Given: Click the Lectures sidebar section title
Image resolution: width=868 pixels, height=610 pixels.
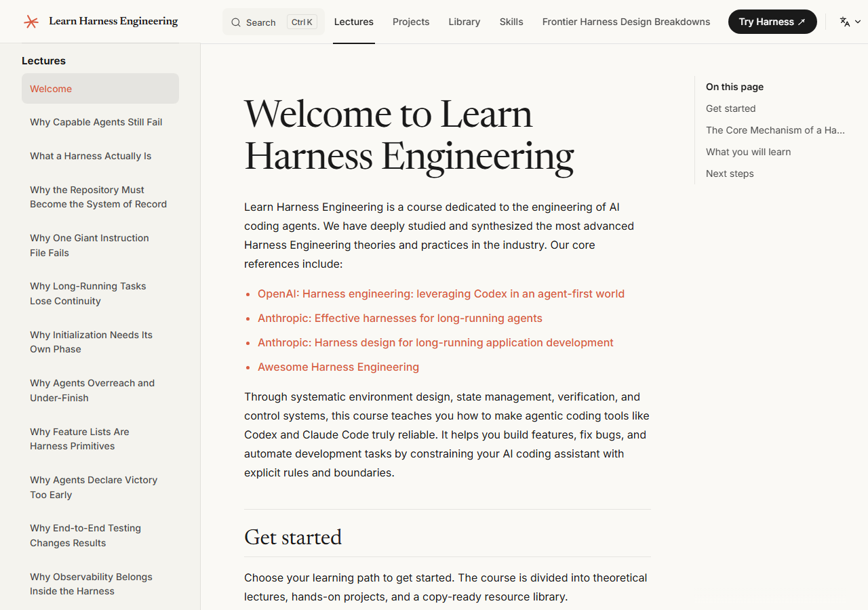Looking at the screenshot, I should click(43, 61).
